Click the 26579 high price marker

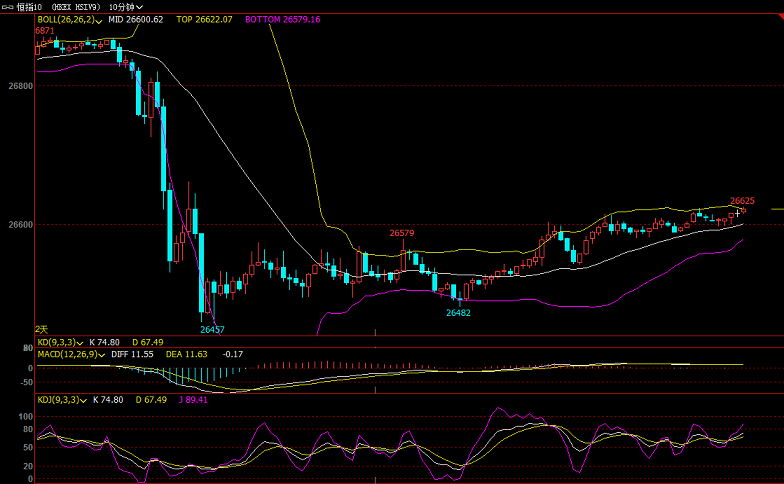[401, 233]
